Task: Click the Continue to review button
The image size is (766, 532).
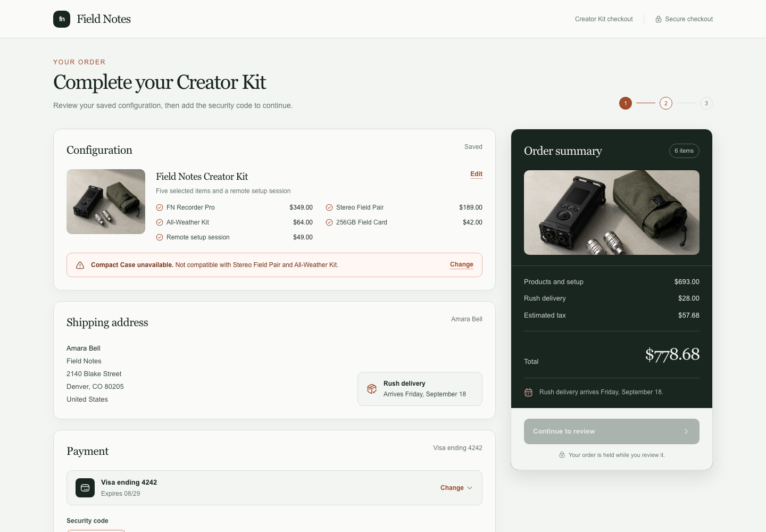Action: point(612,431)
